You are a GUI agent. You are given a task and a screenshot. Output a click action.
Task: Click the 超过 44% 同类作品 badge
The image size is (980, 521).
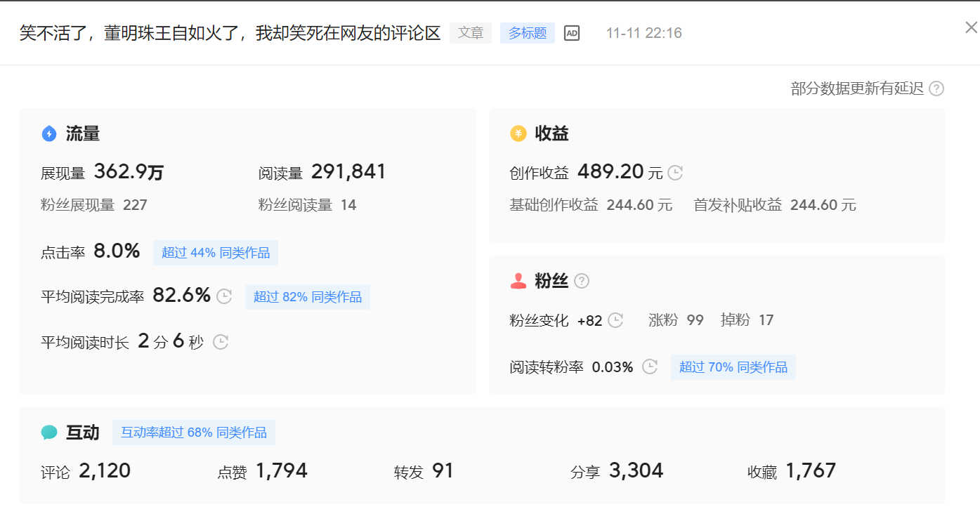(x=216, y=253)
